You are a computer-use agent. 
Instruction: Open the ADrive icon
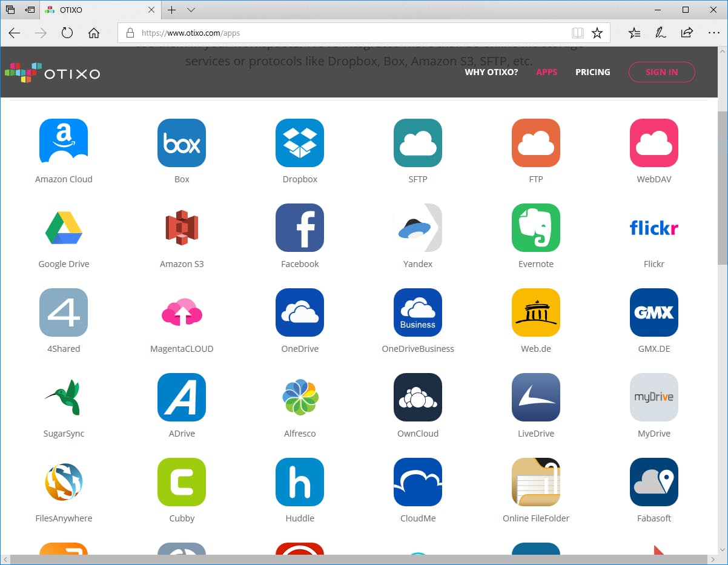[x=182, y=397]
